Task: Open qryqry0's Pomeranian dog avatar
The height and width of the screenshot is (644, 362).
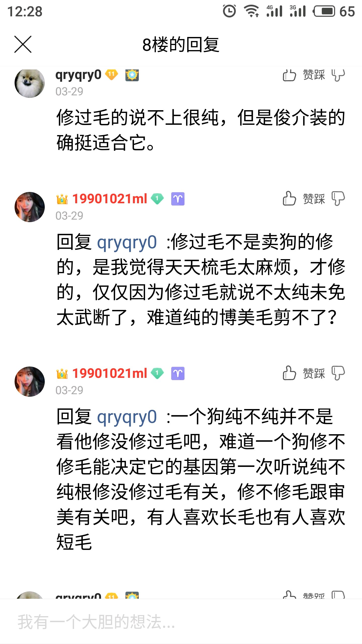Action: pos(30,83)
